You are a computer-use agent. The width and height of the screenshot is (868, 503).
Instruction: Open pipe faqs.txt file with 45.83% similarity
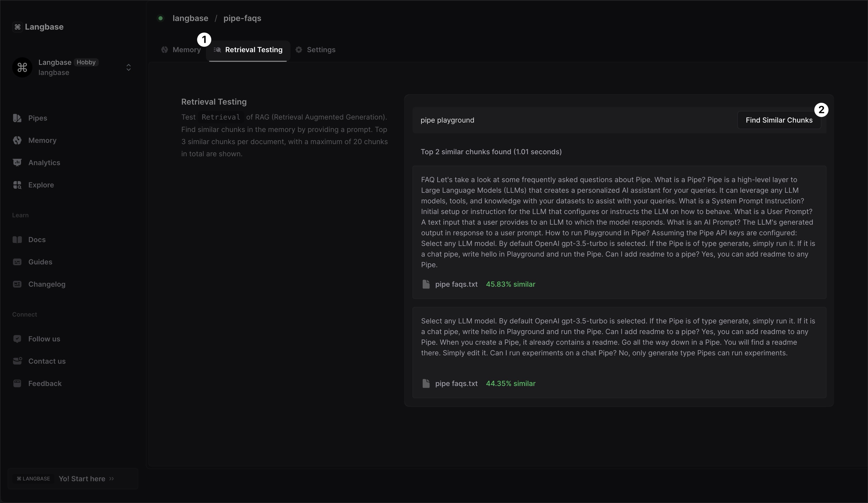(456, 284)
